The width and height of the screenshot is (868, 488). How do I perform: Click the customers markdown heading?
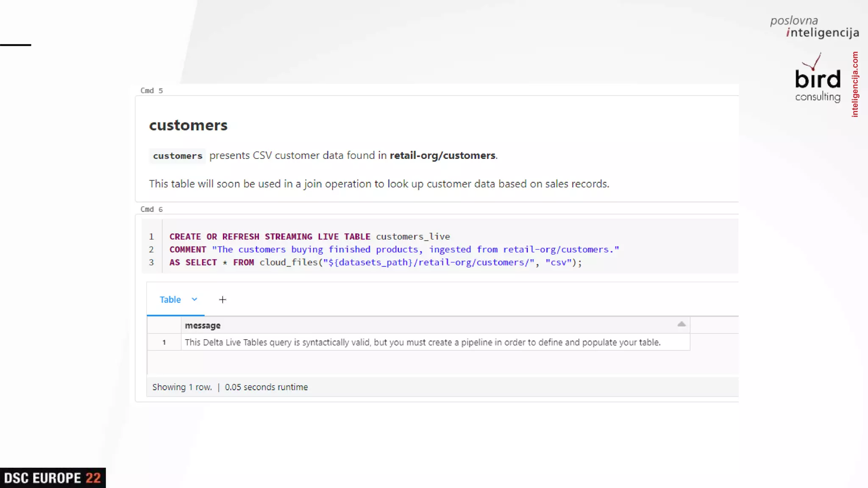coord(188,125)
